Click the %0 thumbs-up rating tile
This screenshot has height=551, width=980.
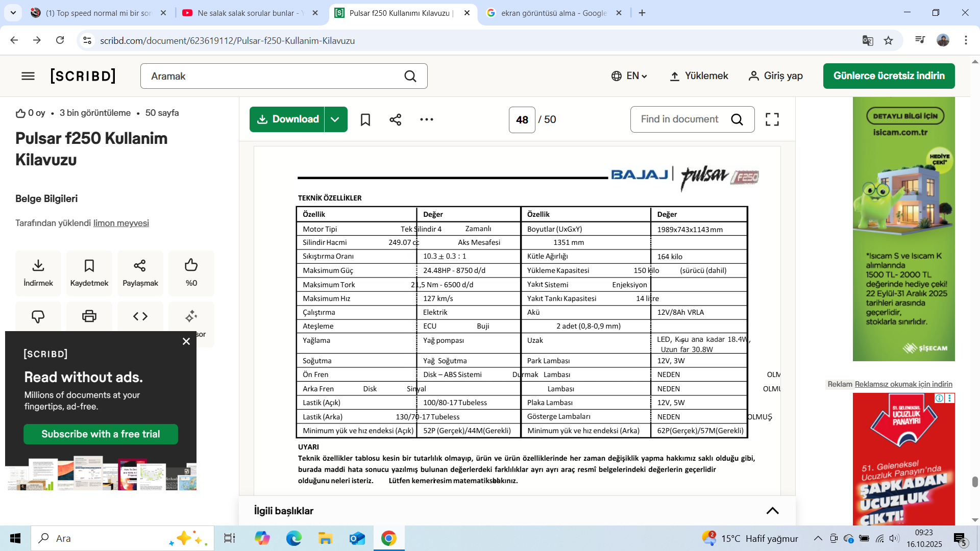pyautogui.click(x=191, y=273)
